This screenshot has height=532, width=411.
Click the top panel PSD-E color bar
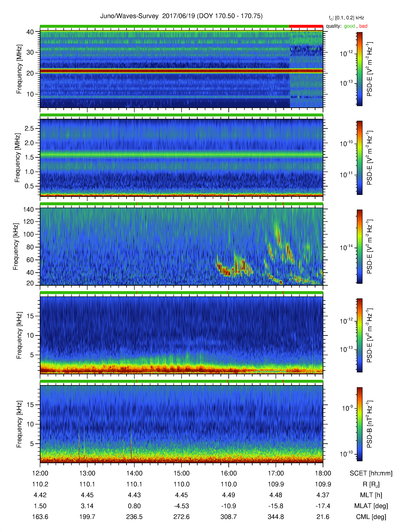coord(360,69)
